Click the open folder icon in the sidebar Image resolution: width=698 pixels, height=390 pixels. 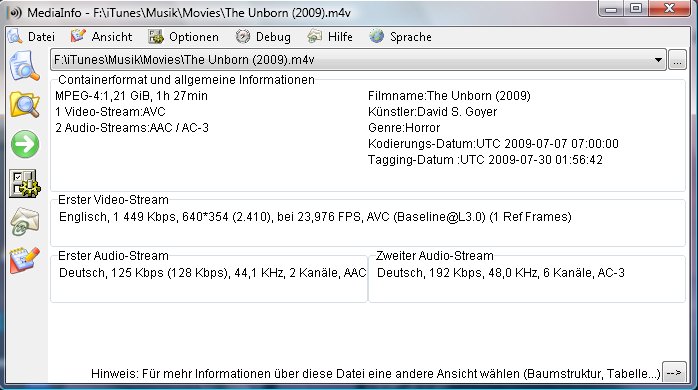pyautogui.click(x=25, y=104)
